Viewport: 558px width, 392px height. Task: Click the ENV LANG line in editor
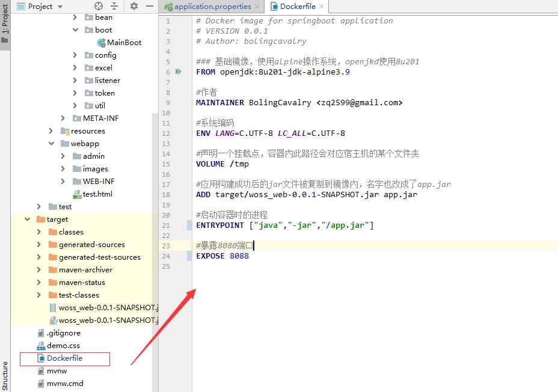(x=270, y=133)
